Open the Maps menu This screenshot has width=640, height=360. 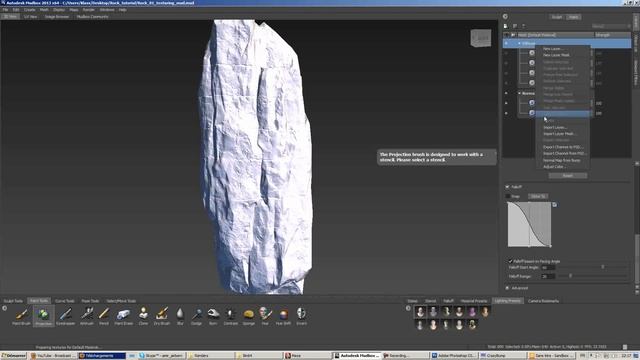(x=73, y=9)
